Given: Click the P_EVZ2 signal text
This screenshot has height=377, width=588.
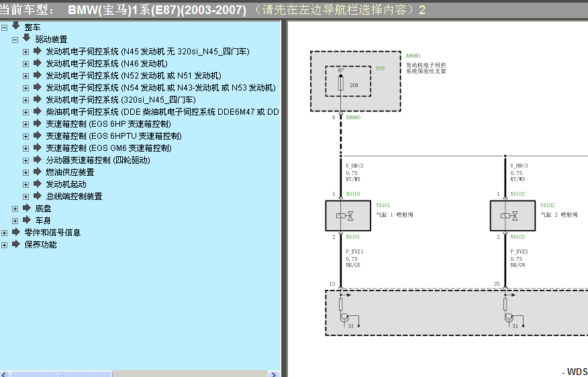Looking at the screenshot, I should (x=519, y=252).
